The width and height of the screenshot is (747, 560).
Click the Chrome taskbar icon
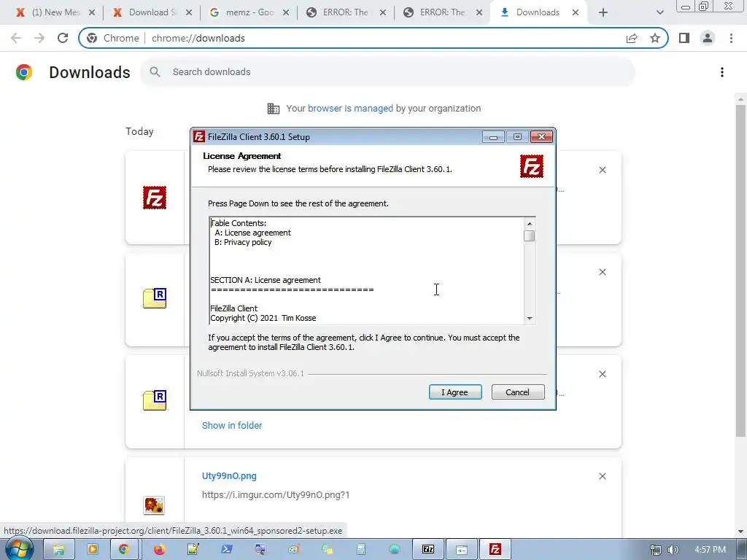pos(124,550)
